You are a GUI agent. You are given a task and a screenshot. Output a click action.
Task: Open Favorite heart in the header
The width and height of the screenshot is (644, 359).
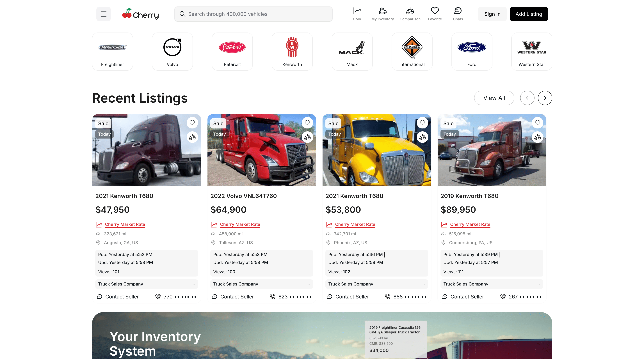tap(435, 11)
